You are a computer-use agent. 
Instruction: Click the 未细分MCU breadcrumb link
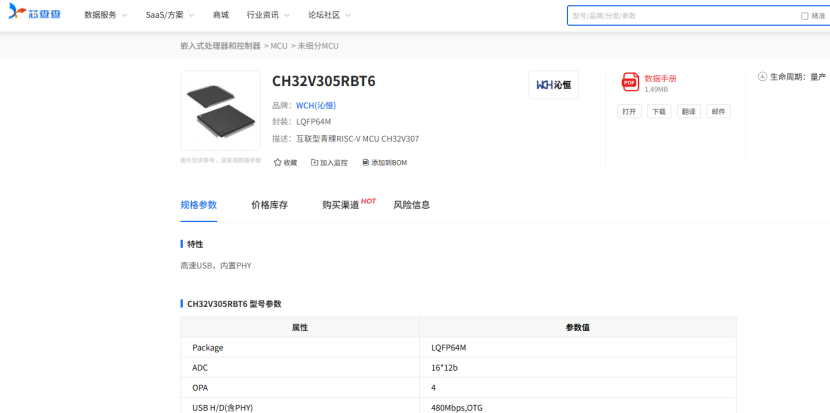tap(318, 46)
